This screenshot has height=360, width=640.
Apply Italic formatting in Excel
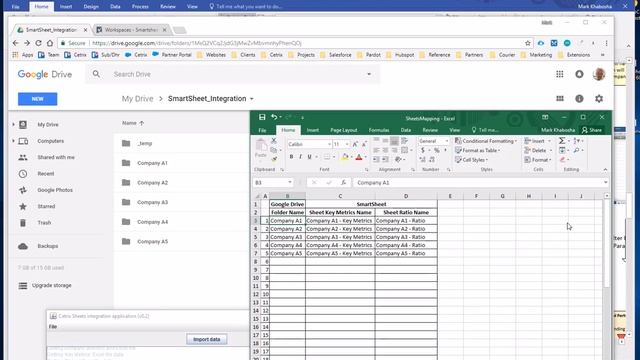coord(300,157)
